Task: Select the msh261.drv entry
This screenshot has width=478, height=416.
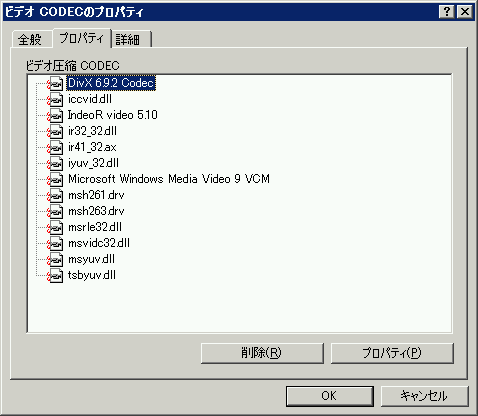Action: coord(96,195)
